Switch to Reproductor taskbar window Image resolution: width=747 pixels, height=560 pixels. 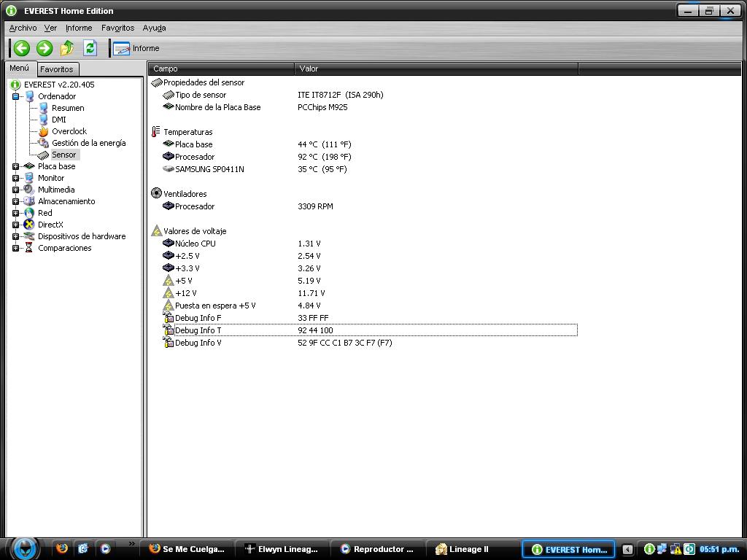376,549
